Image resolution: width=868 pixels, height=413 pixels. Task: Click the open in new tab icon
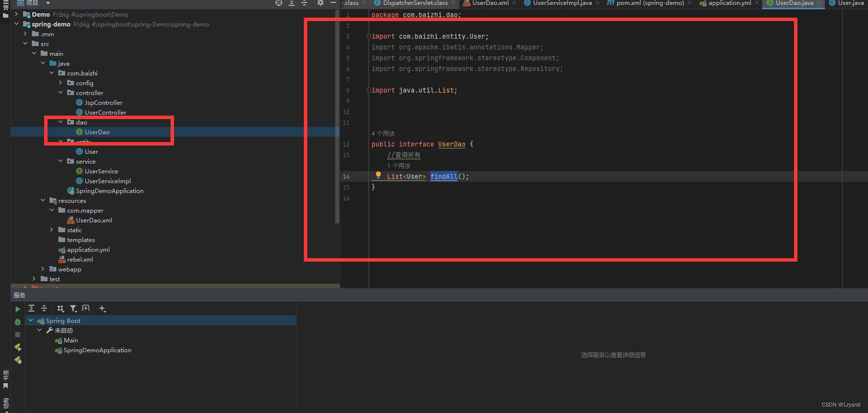[x=86, y=308]
